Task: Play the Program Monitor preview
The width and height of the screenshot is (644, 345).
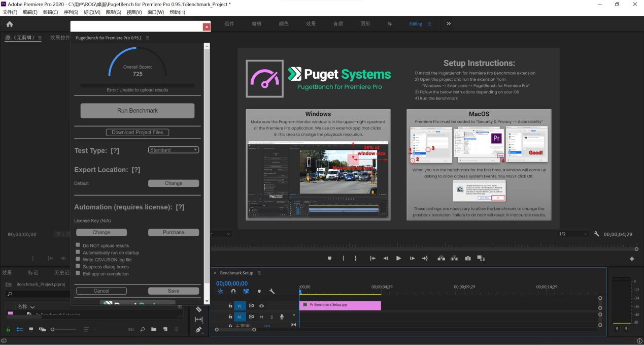Action: pyautogui.click(x=398, y=259)
